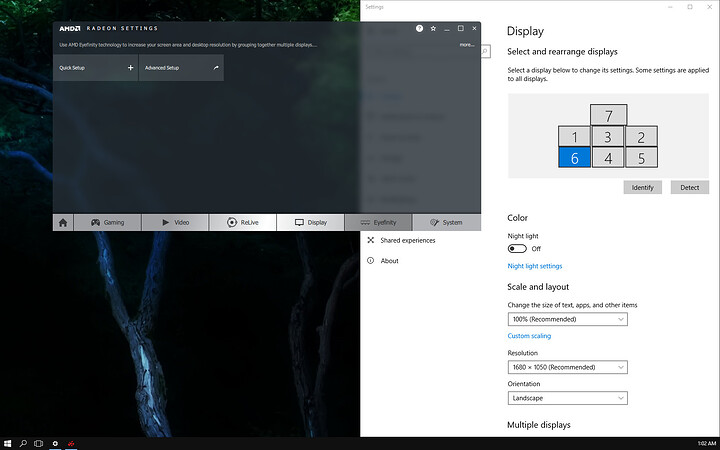Click the arrow icon on Advanced Setup

pyautogui.click(x=216, y=68)
